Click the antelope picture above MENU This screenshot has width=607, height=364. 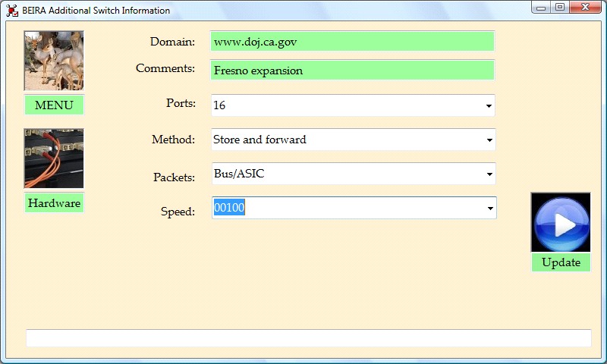pos(54,61)
